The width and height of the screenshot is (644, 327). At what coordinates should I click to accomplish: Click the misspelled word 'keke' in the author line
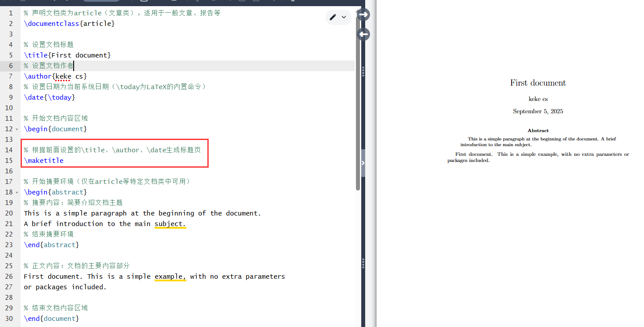coord(63,76)
